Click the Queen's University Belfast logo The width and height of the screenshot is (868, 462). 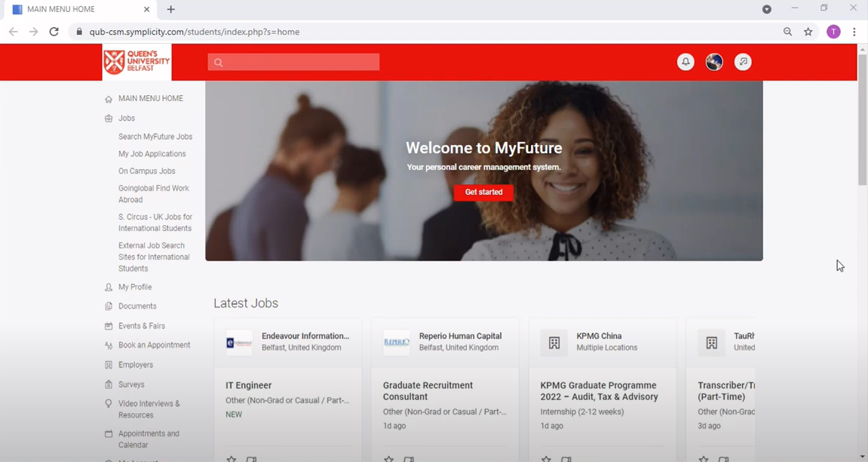coord(136,62)
